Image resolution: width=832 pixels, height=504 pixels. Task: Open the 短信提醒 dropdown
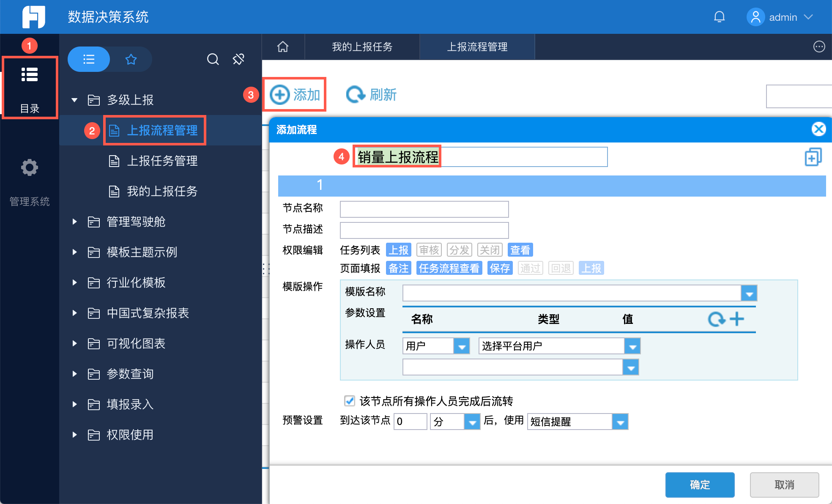pyautogui.click(x=620, y=422)
